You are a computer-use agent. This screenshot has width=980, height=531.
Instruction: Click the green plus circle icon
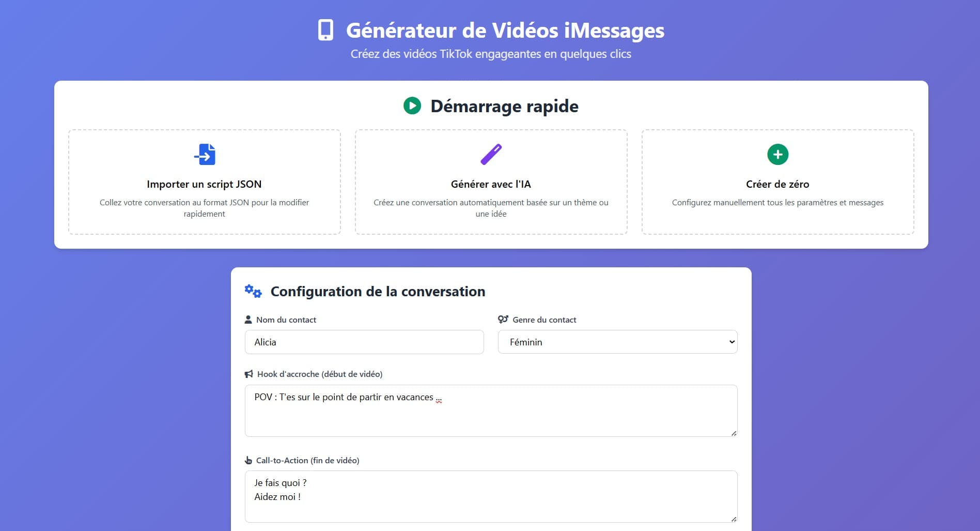click(x=777, y=154)
